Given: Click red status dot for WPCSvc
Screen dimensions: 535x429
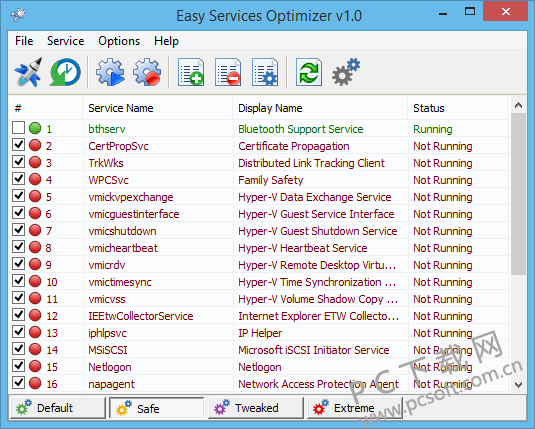Looking at the screenshot, I should [x=35, y=179].
